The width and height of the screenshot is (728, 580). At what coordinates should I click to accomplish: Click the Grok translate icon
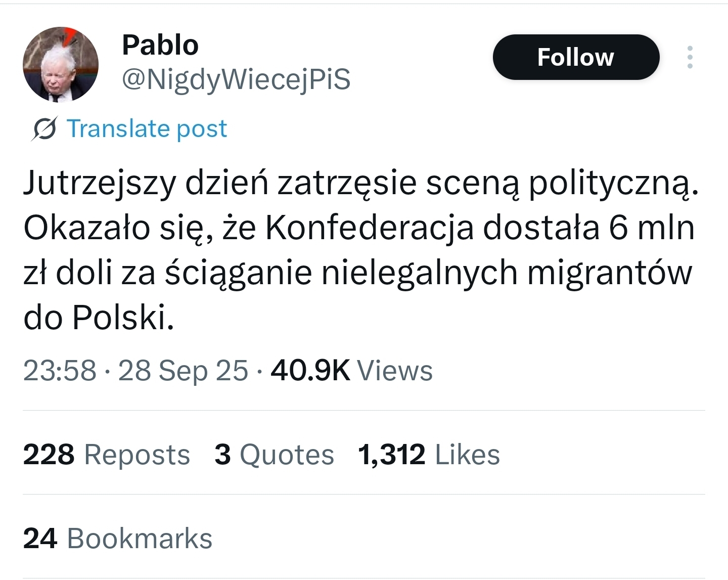click(44, 128)
